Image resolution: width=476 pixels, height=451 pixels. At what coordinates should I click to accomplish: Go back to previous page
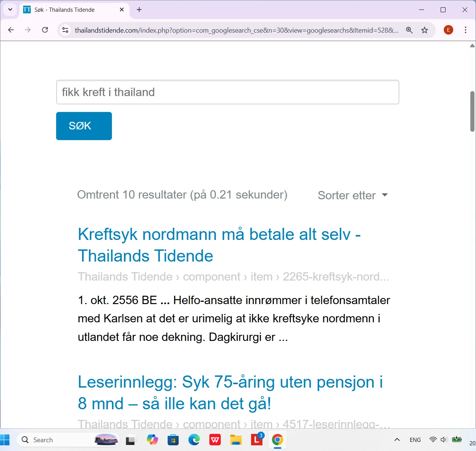(11, 30)
